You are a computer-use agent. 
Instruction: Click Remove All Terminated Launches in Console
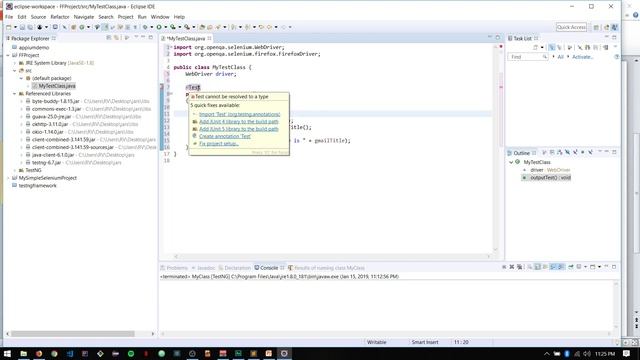coord(520,267)
